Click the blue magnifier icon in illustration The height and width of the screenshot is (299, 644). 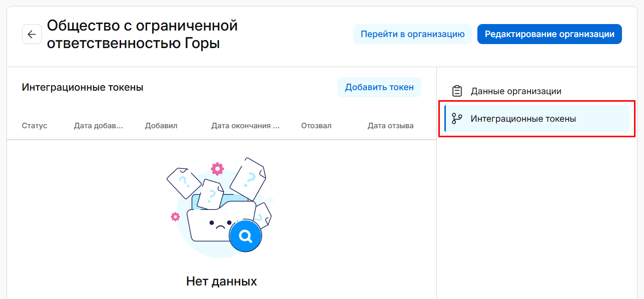pyautogui.click(x=245, y=235)
